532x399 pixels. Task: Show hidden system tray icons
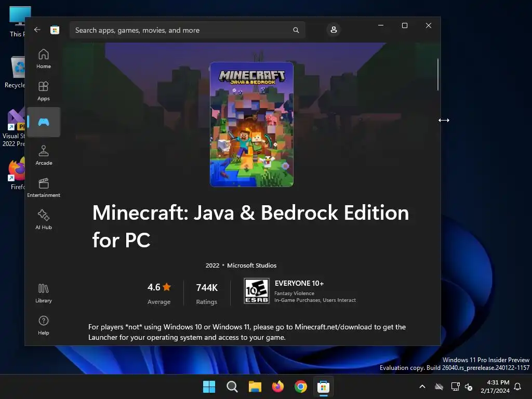click(x=422, y=387)
